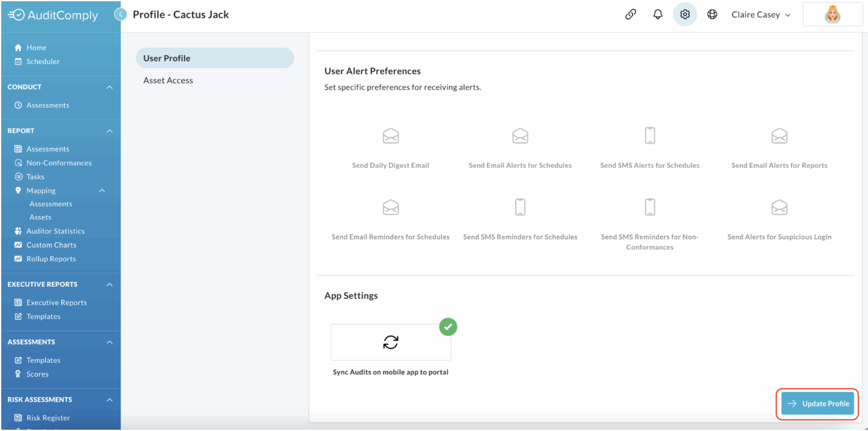The height and width of the screenshot is (431, 868).
Task: Click the Rollup Reports chart icon
Action: click(x=18, y=259)
